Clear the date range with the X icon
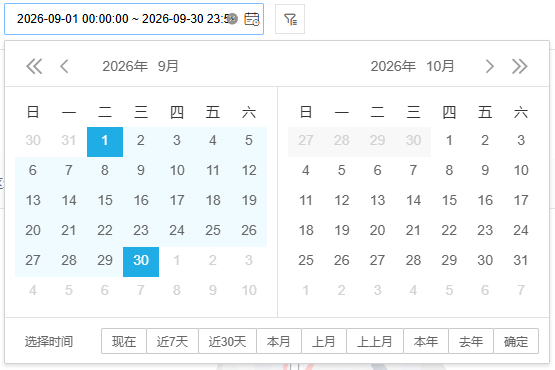This screenshot has width=555, height=370. point(232,19)
